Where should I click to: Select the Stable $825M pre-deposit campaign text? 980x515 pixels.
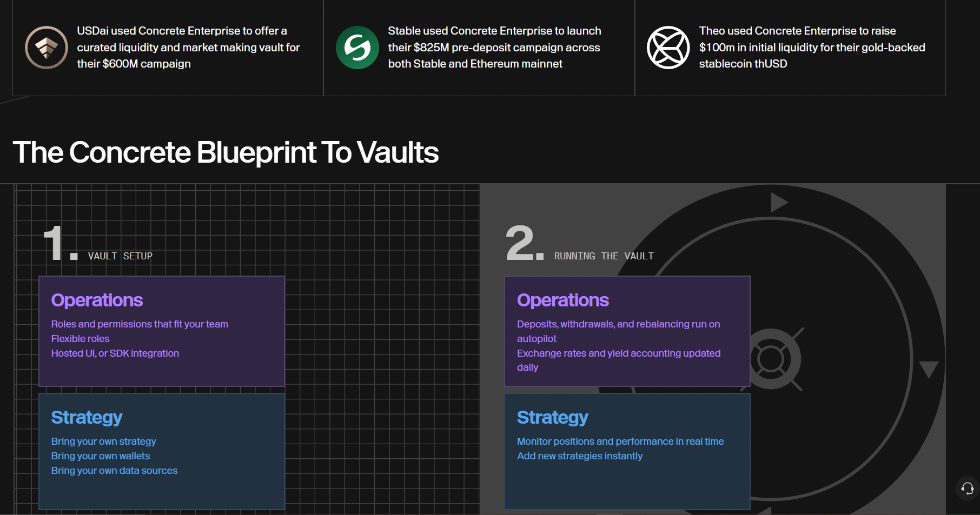[494, 48]
